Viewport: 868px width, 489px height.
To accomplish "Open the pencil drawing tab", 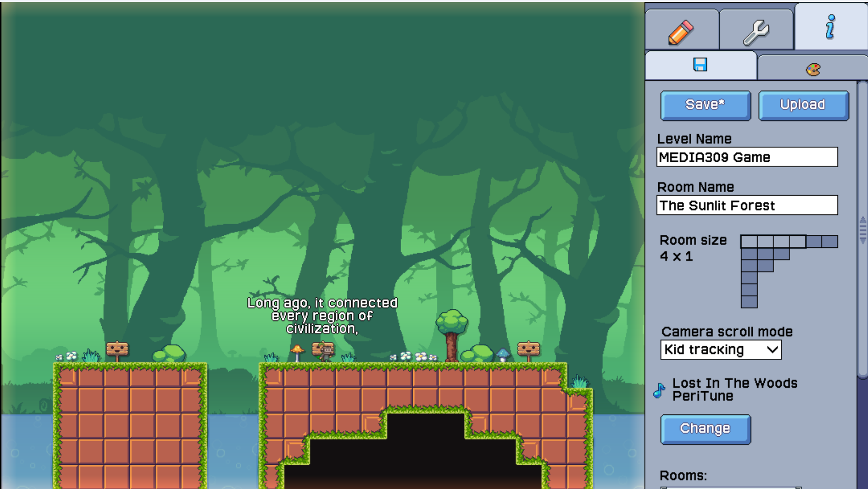I will [x=682, y=30].
